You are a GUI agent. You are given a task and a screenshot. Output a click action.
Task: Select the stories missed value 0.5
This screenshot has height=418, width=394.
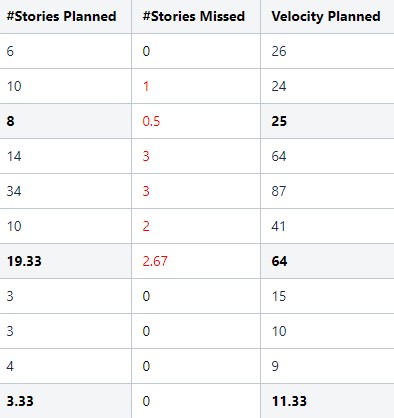click(x=151, y=121)
